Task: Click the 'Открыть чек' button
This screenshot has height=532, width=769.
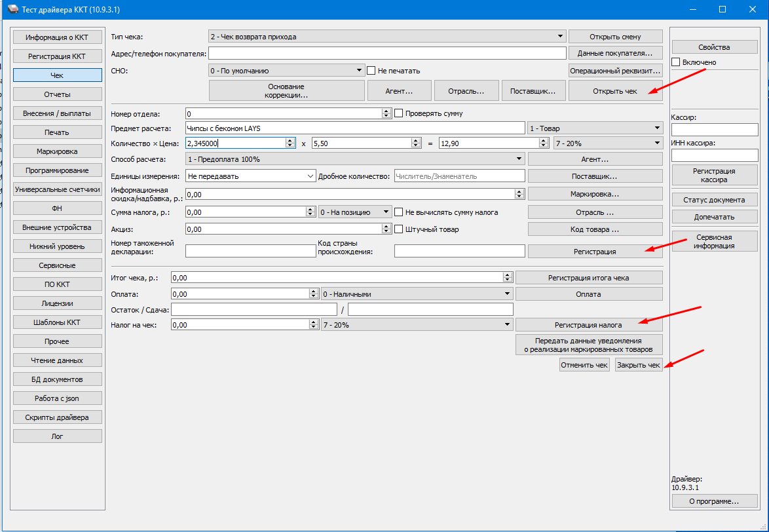Action: click(x=616, y=90)
